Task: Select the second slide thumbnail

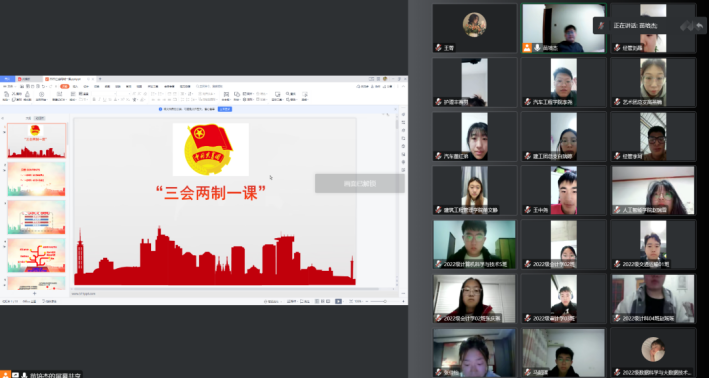Action: click(36, 179)
